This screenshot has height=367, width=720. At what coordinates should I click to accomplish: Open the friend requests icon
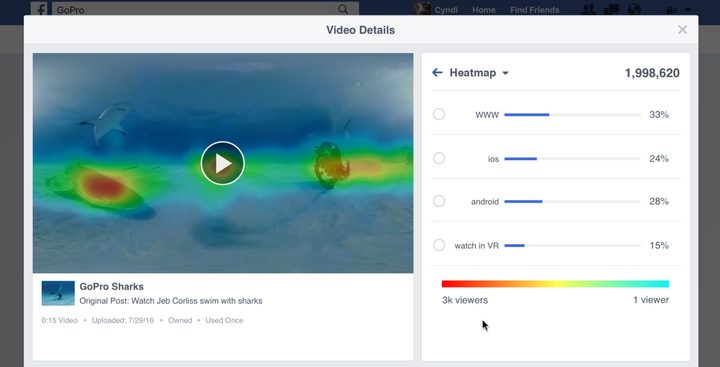(x=588, y=10)
